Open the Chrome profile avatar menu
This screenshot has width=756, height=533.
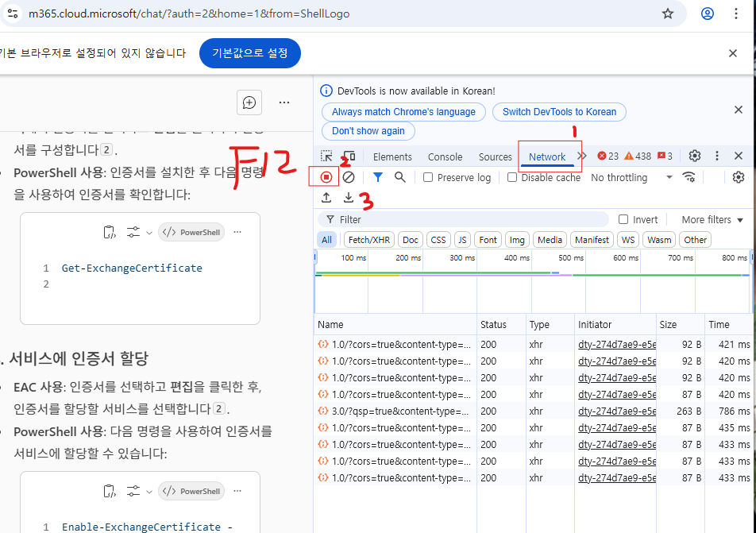(707, 14)
